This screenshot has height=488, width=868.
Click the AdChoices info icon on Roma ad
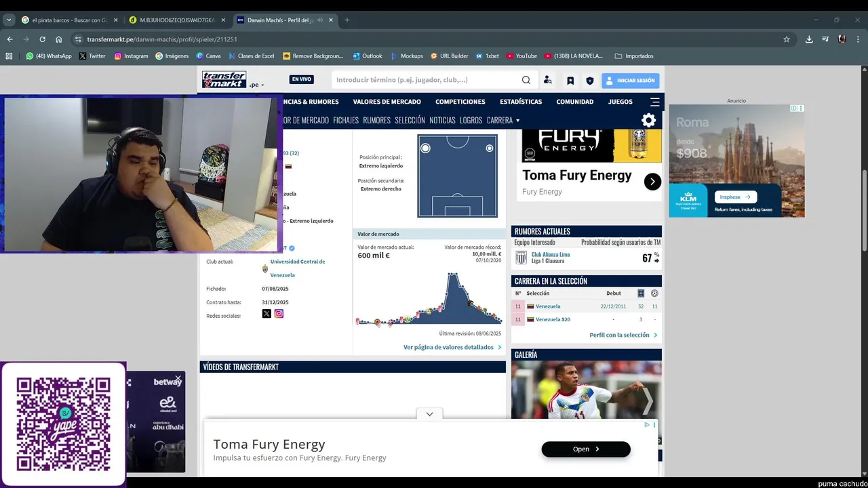(794, 108)
